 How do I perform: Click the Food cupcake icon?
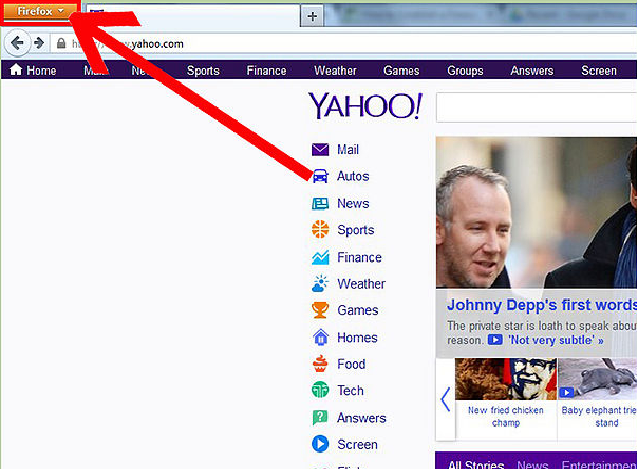click(x=320, y=363)
